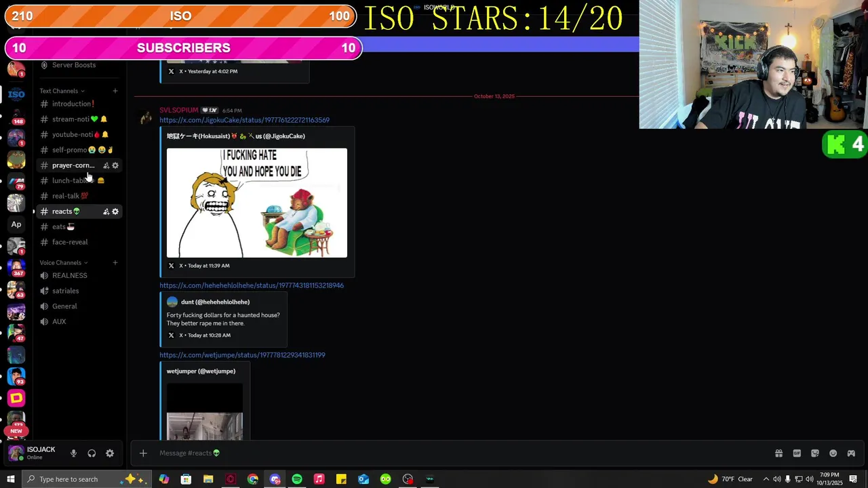Click the wetjumper (@wetjumpe) embed author
The width and height of the screenshot is (868, 488).
pos(201,371)
